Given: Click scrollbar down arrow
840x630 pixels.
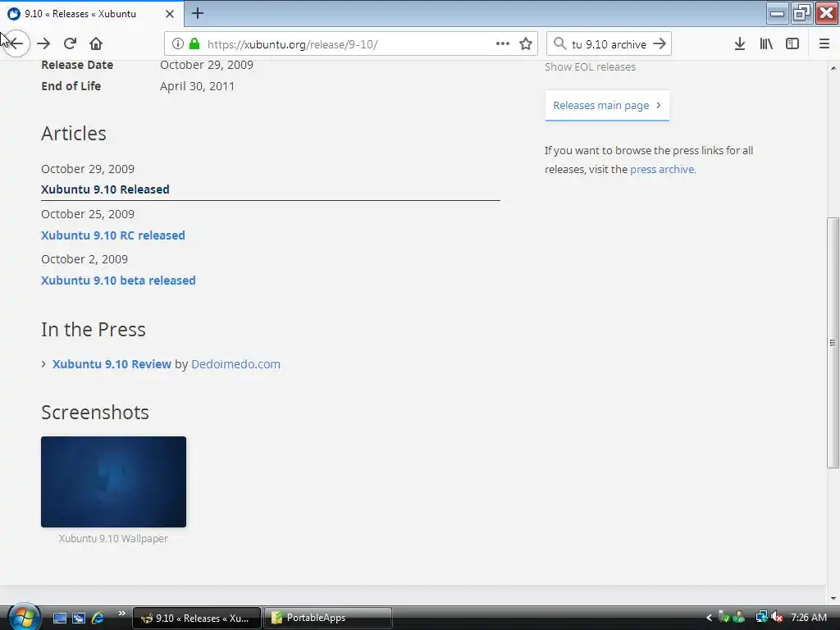Looking at the screenshot, I should (833, 598).
